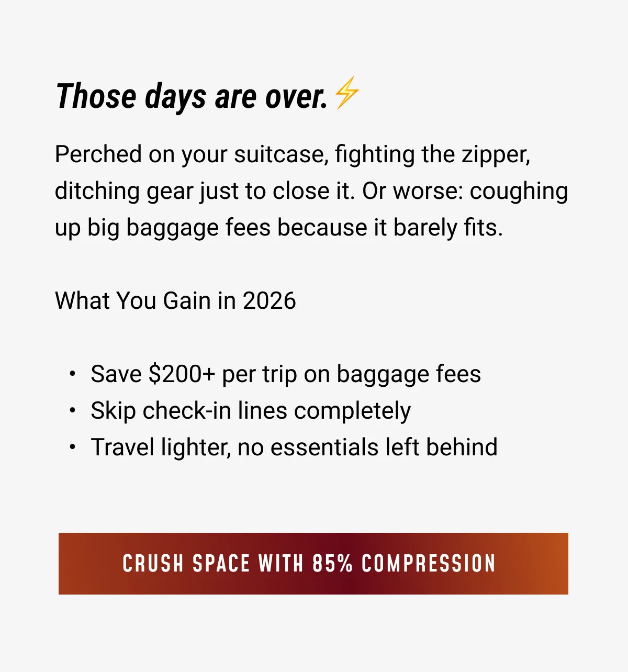Image resolution: width=628 pixels, height=672 pixels.
Task: Click the bullet dot before 'Skip check-in lines'
Action: (73, 411)
